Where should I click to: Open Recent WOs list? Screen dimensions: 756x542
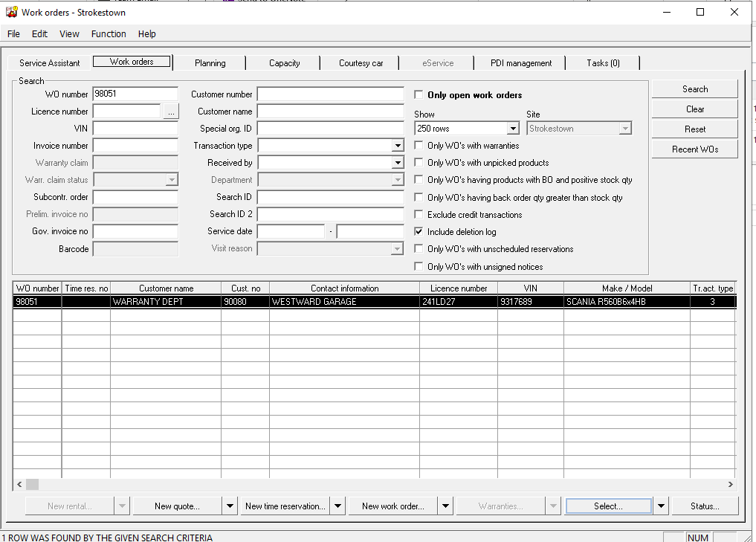[x=695, y=149]
